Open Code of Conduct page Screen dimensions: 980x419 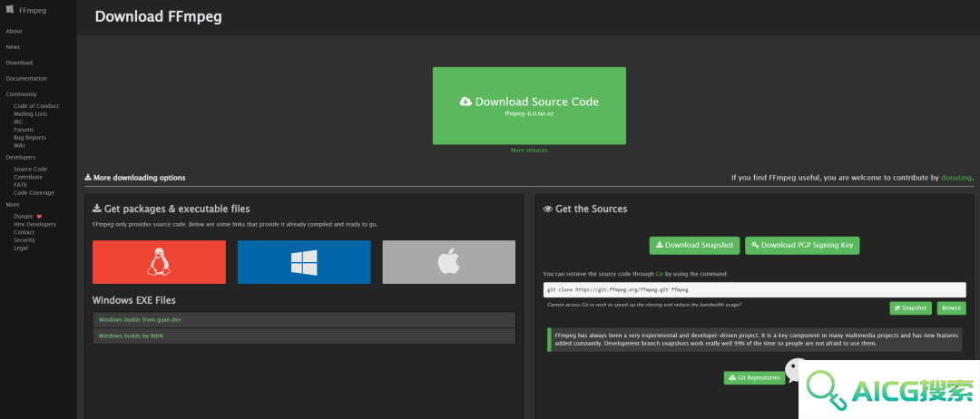pyautogui.click(x=36, y=106)
